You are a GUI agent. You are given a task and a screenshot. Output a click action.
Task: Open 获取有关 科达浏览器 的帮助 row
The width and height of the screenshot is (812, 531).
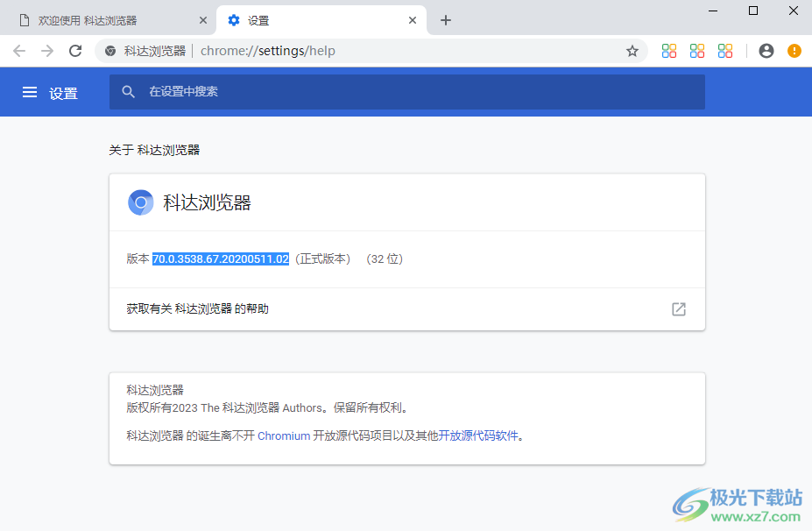tap(407, 309)
